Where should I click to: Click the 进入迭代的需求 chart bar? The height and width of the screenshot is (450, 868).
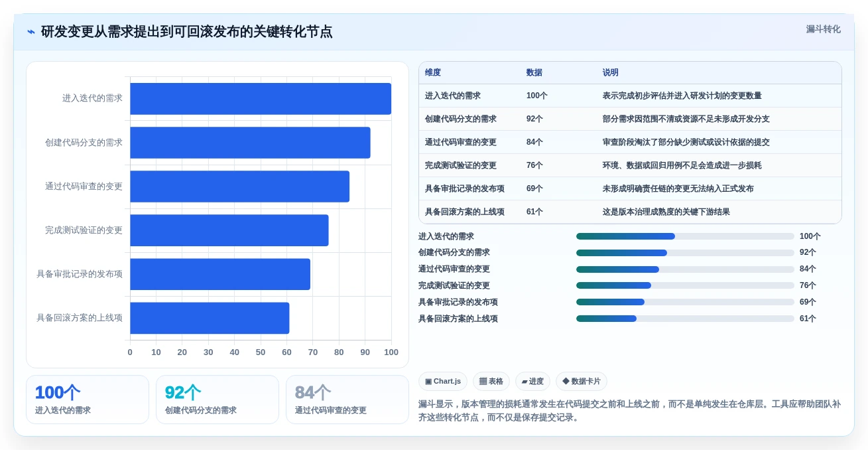261,99
